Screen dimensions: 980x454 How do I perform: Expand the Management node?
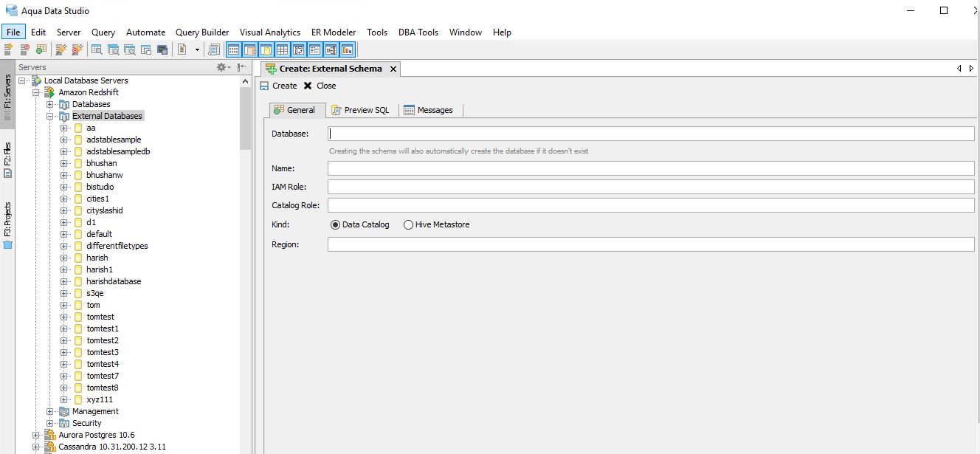point(49,411)
